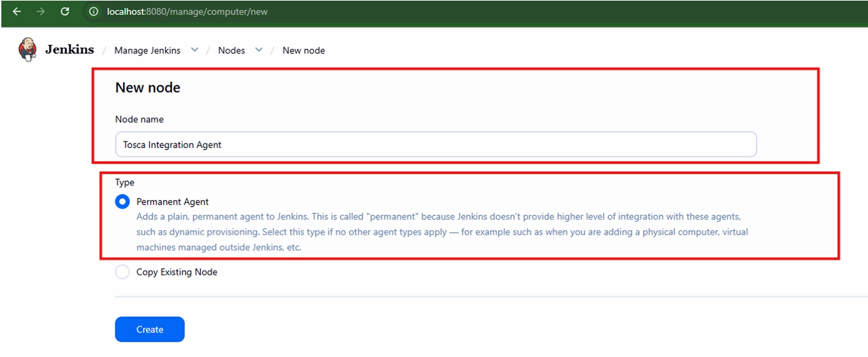Image resolution: width=868 pixels, height=357 pixels.
Task: Click the browser forward arrow
Action: tap(41, 12)
